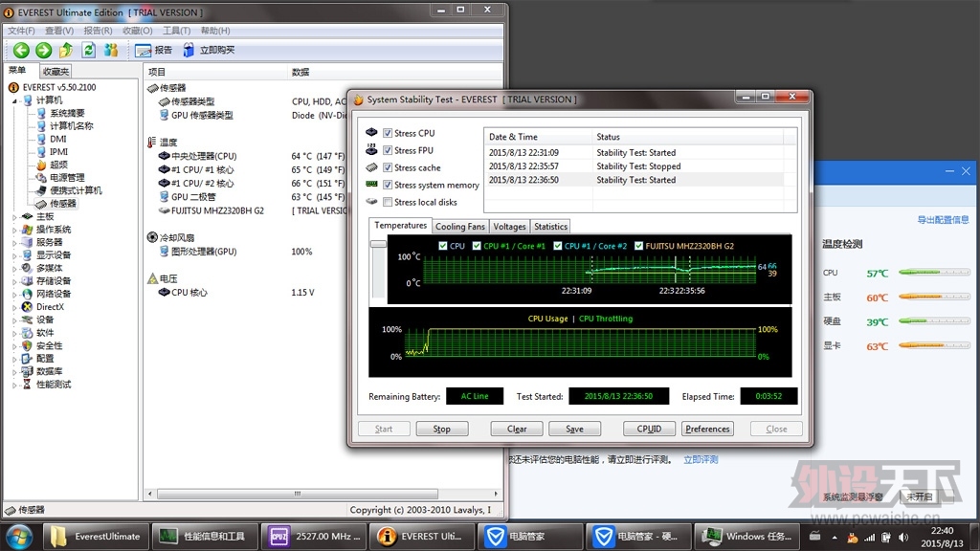This screenshot has height=551, width=980.
Task: Select 传感器 sensor tree item
Action: 62,204
